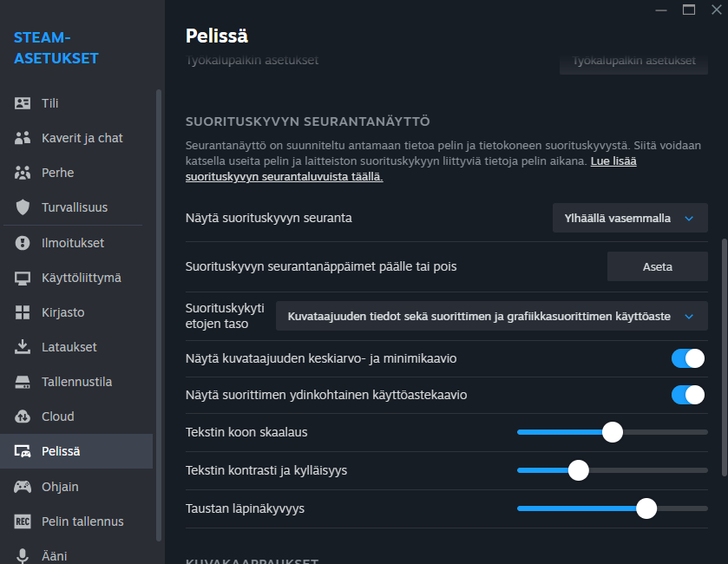Click the Taustan läpinäkyvyys slider handle
Image resolution: width=728 pixels, height=564 pixels.
pos(646,508)
